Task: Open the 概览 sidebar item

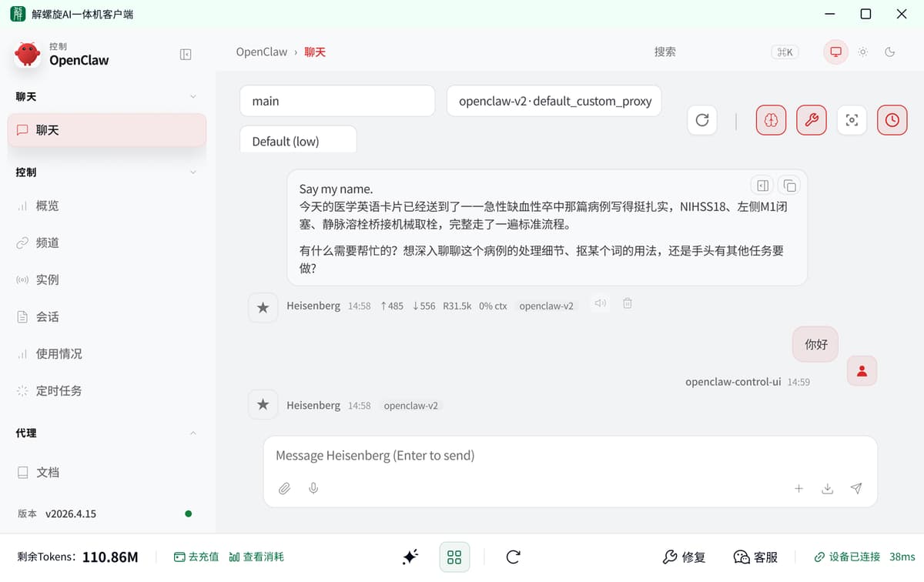Action: pyautogui.click(x=107, y=206)
